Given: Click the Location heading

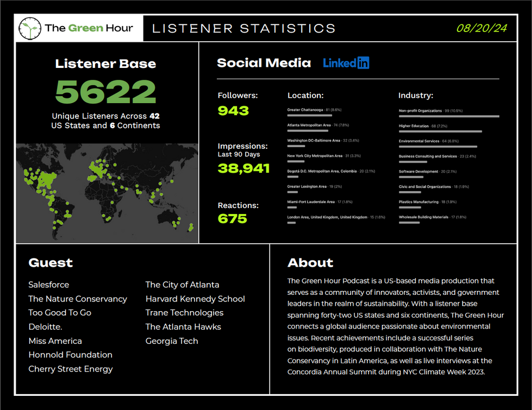Looking at the screenshot, I should 305,95.
